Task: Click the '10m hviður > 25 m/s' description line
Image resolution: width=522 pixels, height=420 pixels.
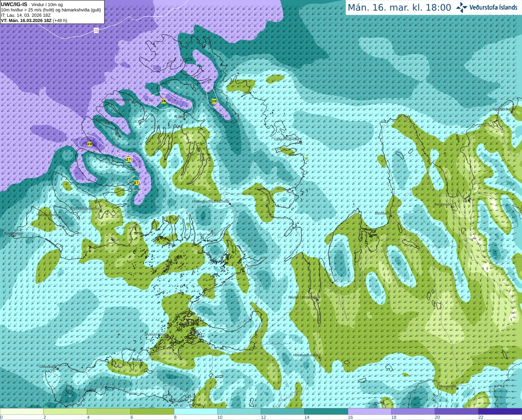Action: coord(51,10)
